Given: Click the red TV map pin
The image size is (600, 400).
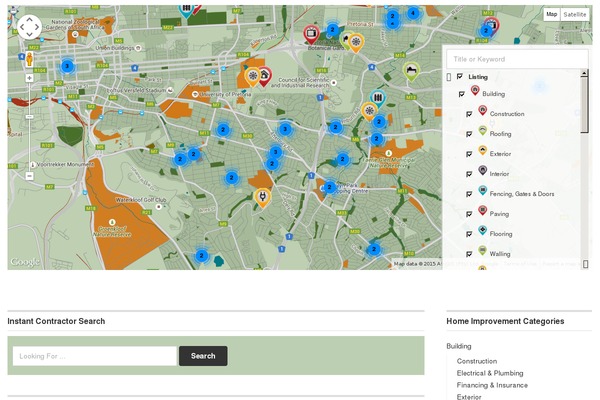Looking at the screenshot, I should (311, 34).
